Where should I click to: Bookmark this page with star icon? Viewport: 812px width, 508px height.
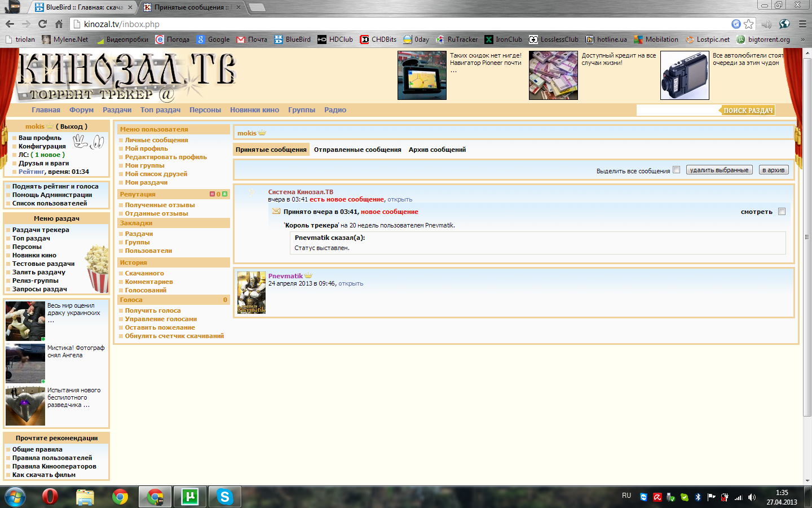pyautogui.click(x=749, y=24)
